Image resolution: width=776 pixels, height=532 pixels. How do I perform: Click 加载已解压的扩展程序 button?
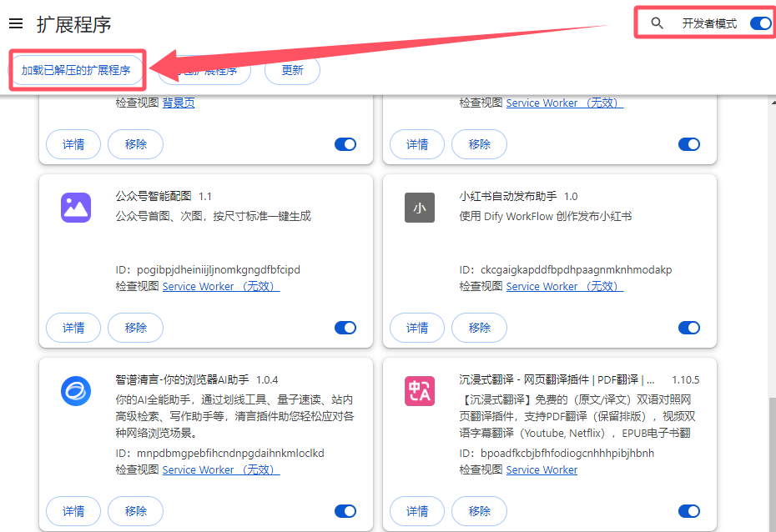point(76,70)
